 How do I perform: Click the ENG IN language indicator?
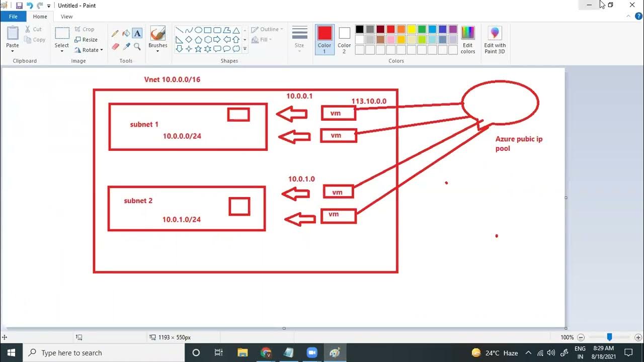[580, 352]
